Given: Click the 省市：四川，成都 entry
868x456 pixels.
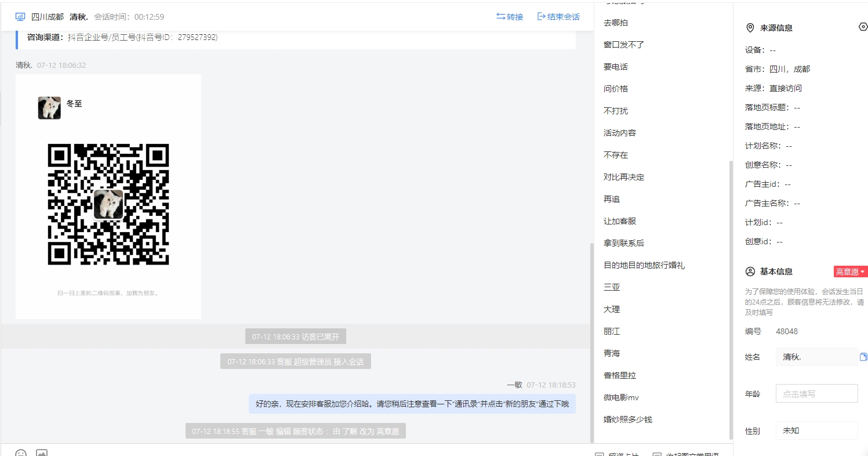Looking at the screenshot, I should 778,69.
